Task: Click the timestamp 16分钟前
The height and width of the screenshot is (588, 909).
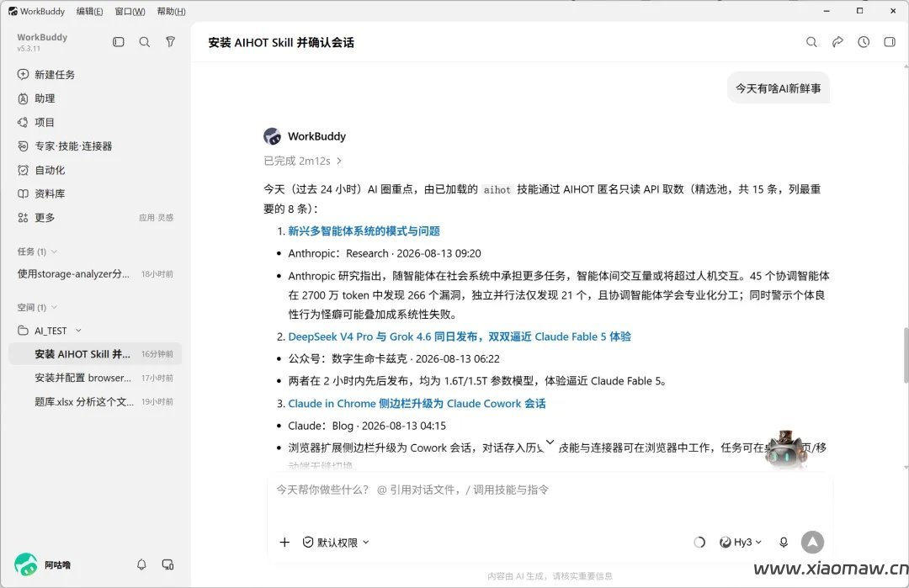Action: click(157, 354)
